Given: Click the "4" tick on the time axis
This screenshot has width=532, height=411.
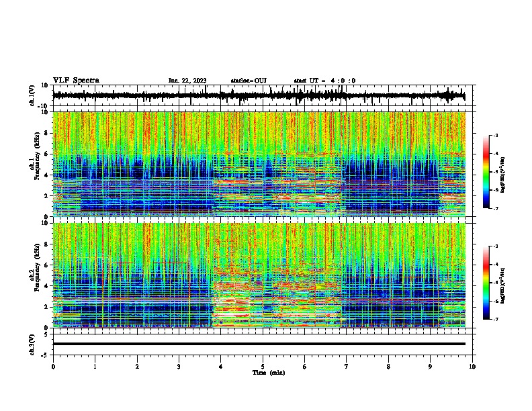Looking at the screenshot, I should [x=221, y=367].
